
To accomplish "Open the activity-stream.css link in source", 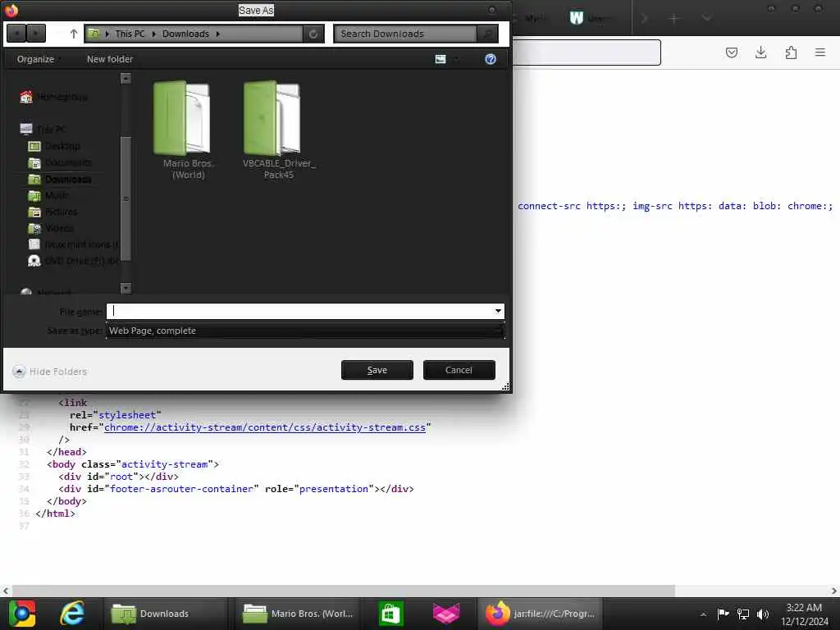I will click(265, 427).
